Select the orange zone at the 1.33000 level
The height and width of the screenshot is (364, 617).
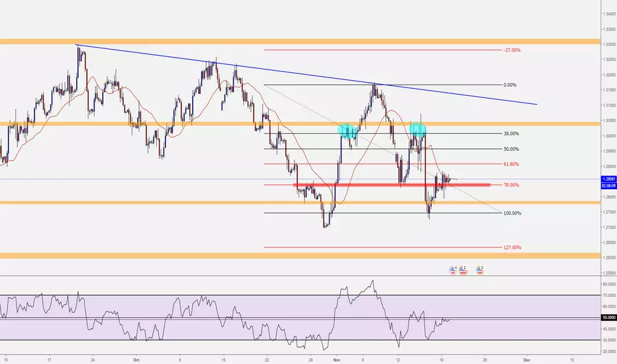pos(301,41)
